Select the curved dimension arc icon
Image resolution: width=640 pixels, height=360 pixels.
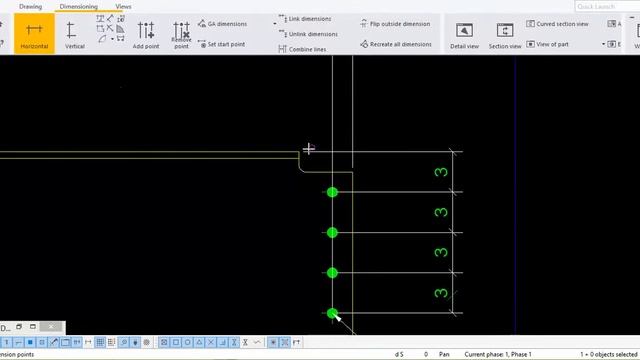102,39
